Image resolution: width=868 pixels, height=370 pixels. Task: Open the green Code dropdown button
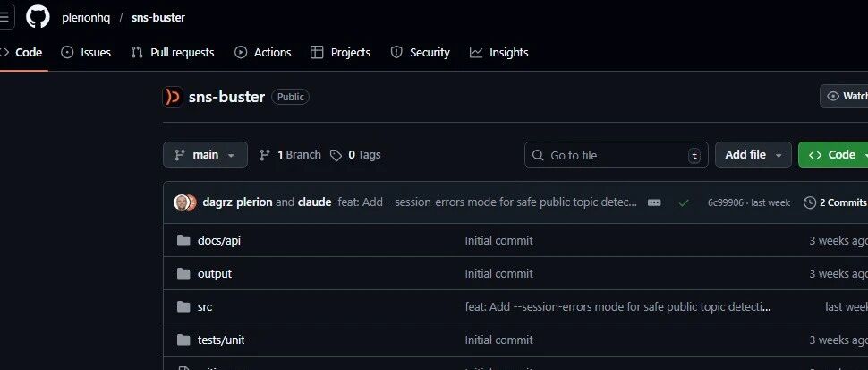tap(833, 155)
